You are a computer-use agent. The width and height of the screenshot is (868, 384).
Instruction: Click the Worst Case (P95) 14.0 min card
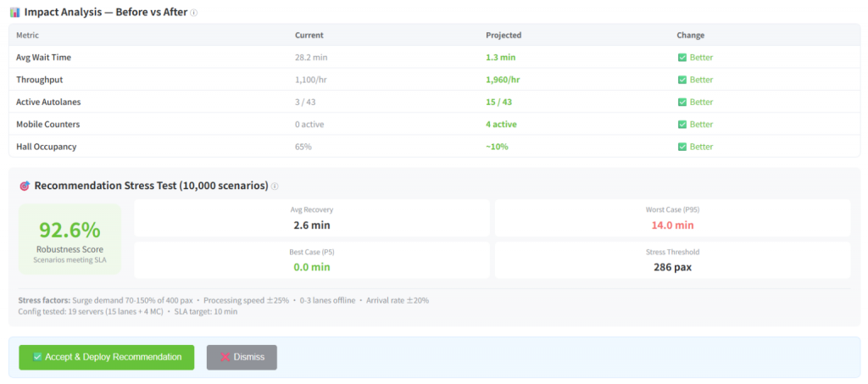[x=672, y=218]
